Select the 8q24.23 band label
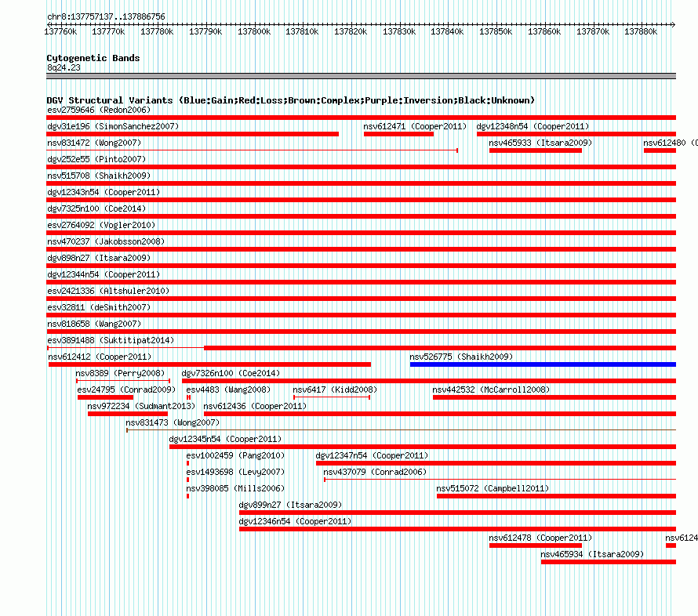Viewport: 698px width, 616px height. click(64, 67)
